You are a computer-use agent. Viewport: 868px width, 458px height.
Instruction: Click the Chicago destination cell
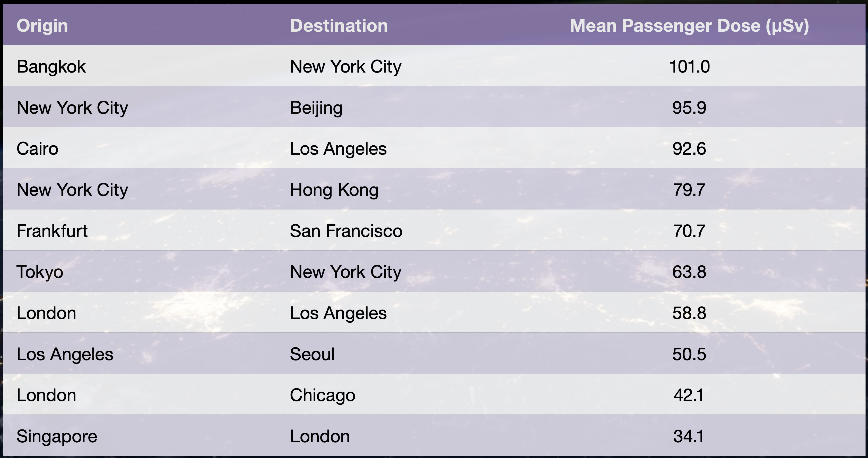(x=323, y=395)
